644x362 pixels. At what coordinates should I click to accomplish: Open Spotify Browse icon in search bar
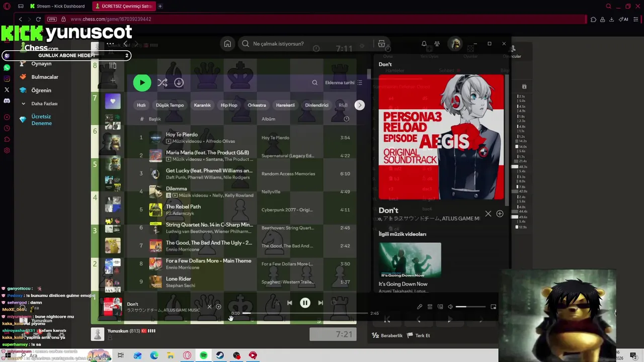(381, 44)
